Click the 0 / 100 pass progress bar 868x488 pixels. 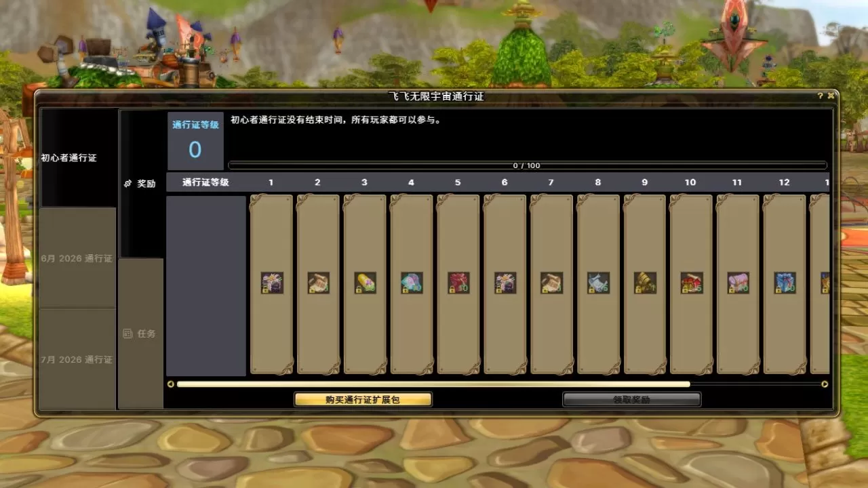coord(528,165)
